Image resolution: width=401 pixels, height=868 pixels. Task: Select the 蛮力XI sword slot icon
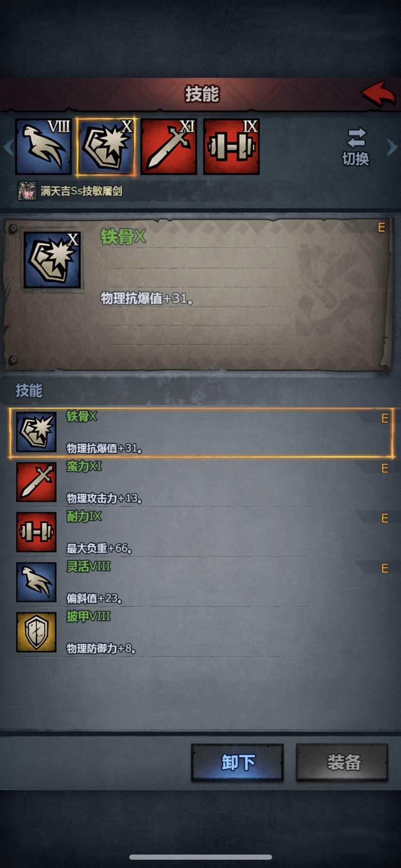pos(169,146)
